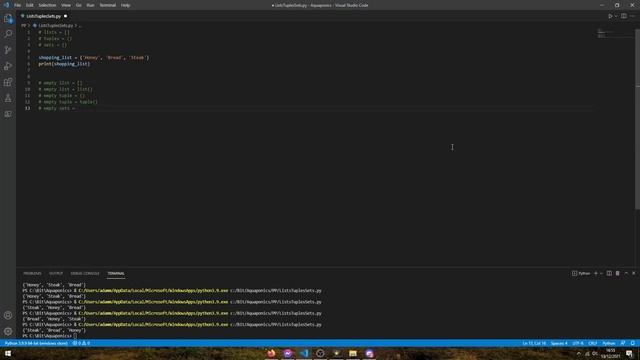Open the File menu
Viewport: 640px width, 360px height.
18,5
